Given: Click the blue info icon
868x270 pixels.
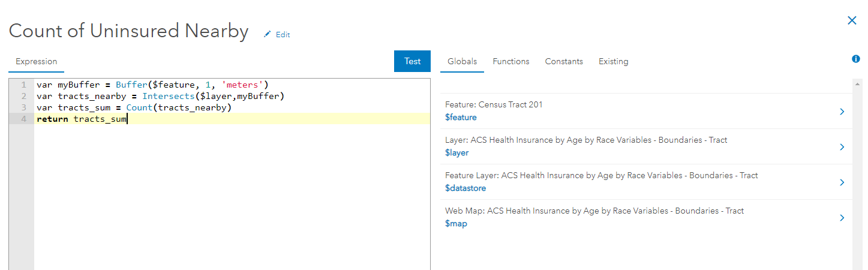Looking at the screenshot, I should pos(856,59).
